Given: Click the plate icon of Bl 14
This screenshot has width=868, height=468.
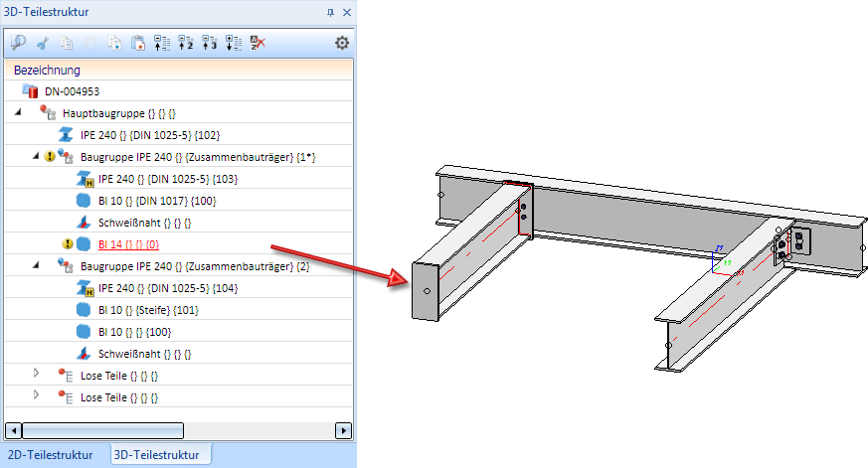Looking at the screenshot, I should (84, 244).
